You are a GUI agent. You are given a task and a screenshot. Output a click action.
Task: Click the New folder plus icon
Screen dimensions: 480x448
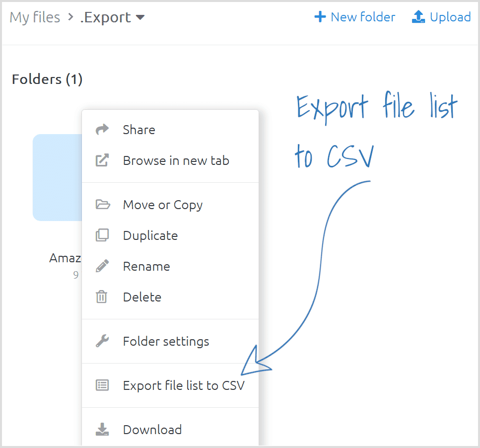pos(320,17)
